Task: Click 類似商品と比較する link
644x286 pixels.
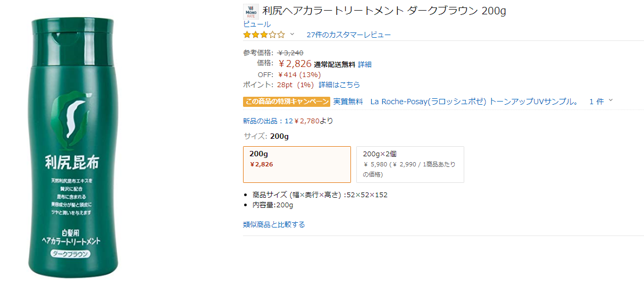Action: [x=274, y=224]
